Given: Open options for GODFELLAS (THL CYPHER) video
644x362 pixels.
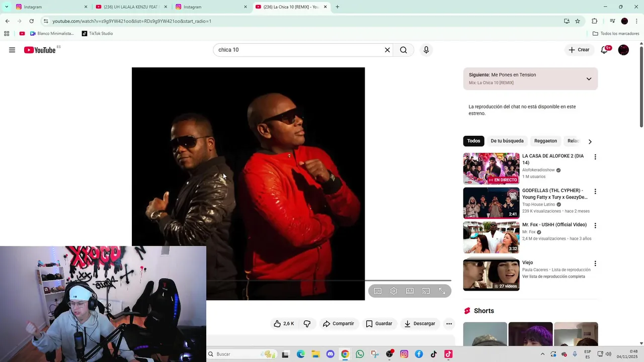Looking at the screenshot, I should coord(595,192).
